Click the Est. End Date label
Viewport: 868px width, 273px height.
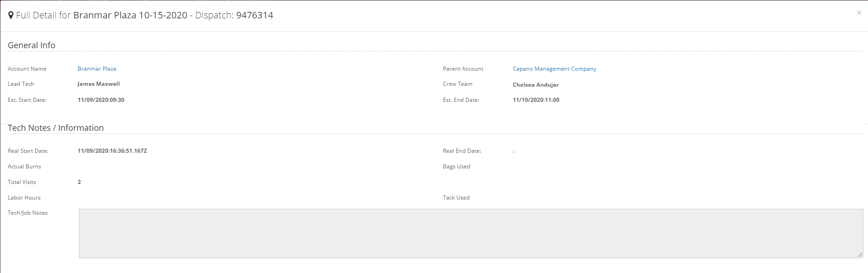tap(461, 100)
